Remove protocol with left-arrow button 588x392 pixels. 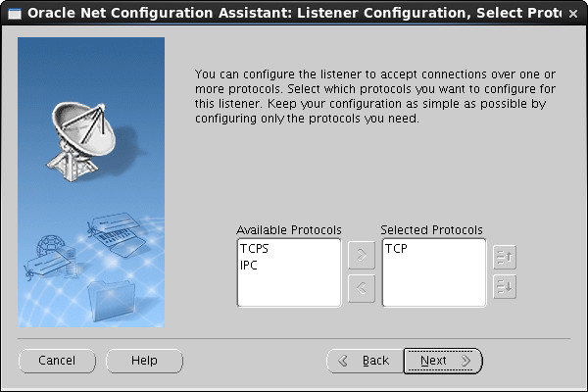[361, 288]
